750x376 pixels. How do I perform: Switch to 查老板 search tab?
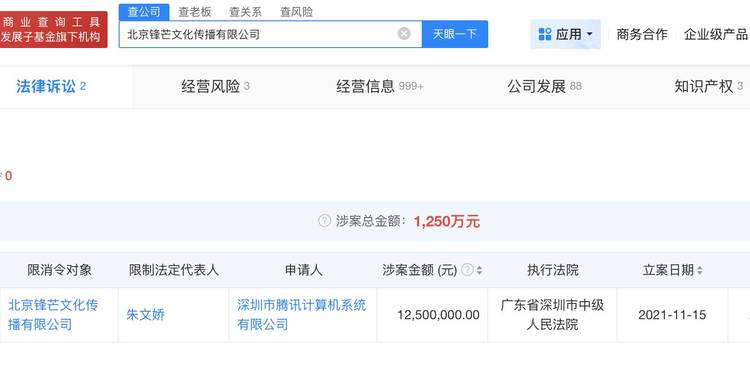click(x=195, y=12)
